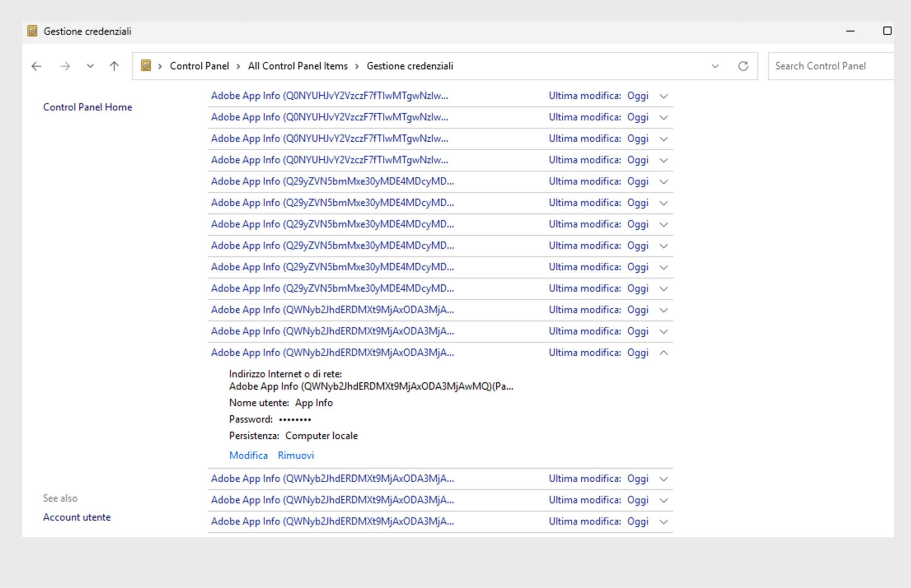Expand the entry directly below Modifica link

tap(664, 479)
